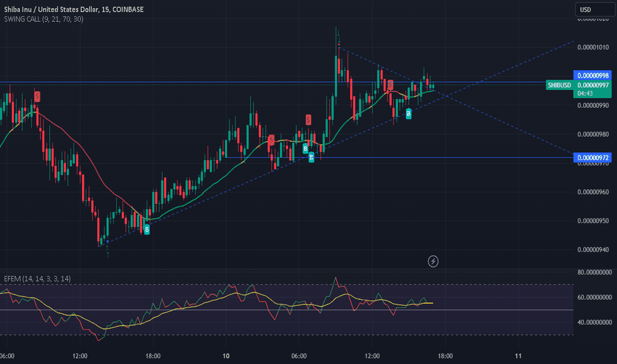Click the blue 0.00000972 price label

pyautogui.click(x=593, y=158)
